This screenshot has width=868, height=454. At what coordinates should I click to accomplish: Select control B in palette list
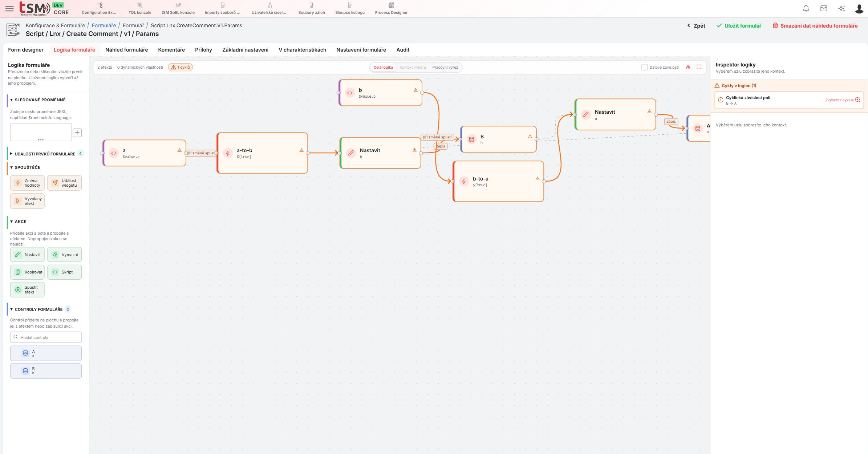[46, 371]
